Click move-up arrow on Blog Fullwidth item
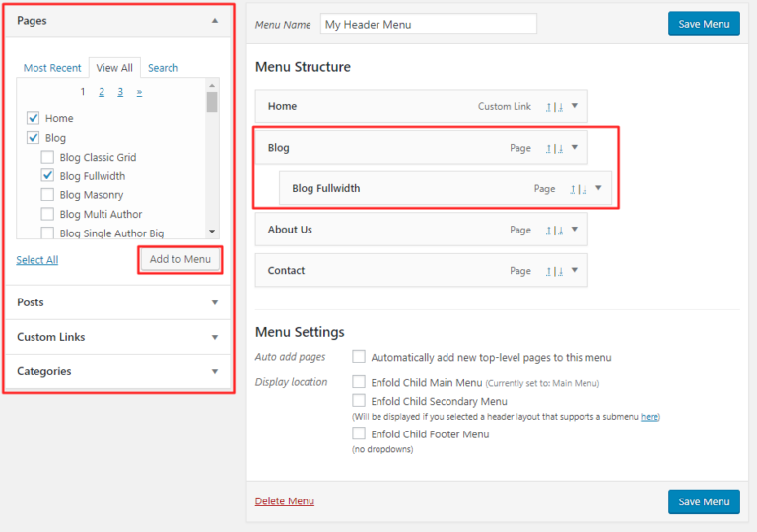This screenshot has width=757, height=532. coord(573,189)
